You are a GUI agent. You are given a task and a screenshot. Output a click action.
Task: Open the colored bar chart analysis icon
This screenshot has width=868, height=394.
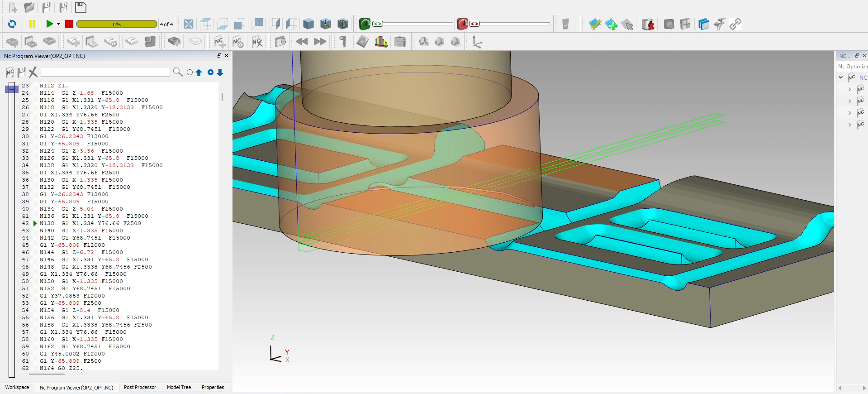[381, 42]
